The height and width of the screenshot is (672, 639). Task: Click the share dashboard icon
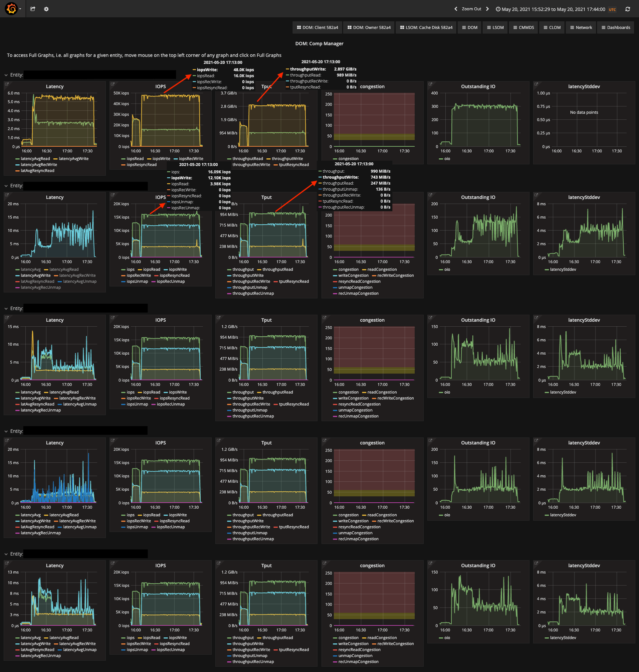pos(33,9)
